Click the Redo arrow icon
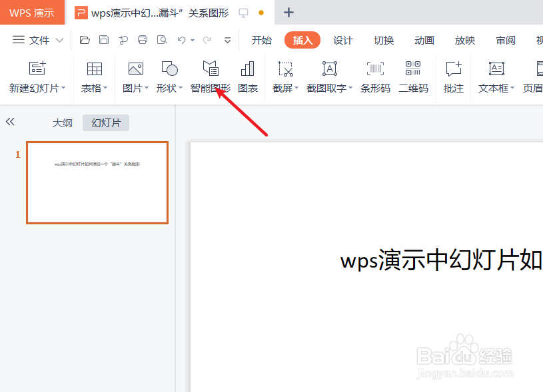 [x=207, y=40]
